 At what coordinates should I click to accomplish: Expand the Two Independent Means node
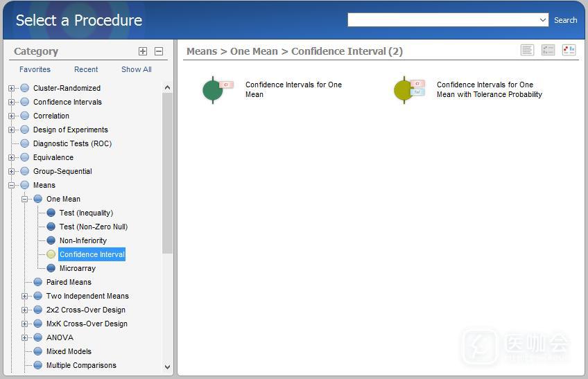pos(25,296)
